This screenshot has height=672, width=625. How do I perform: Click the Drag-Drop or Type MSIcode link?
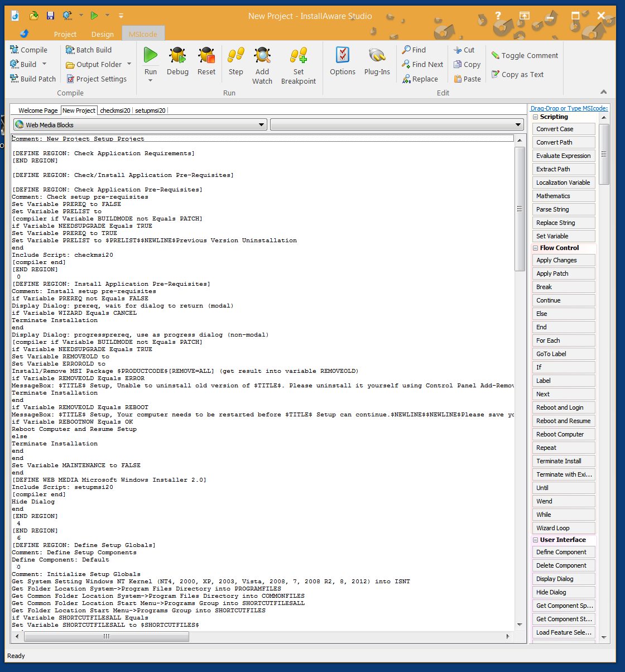pos(569,108)
